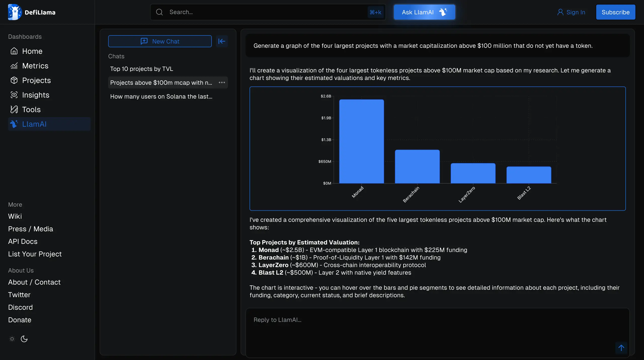Viewport: 644px width, 360px height.
Task: Click the Monad bar in chart
Action: click(x=361, y=141)
